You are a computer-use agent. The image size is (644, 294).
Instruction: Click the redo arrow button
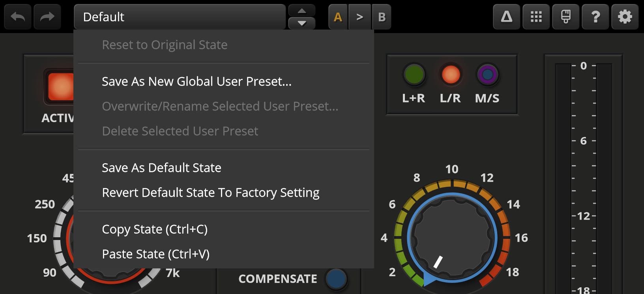(x=47, y=17)
